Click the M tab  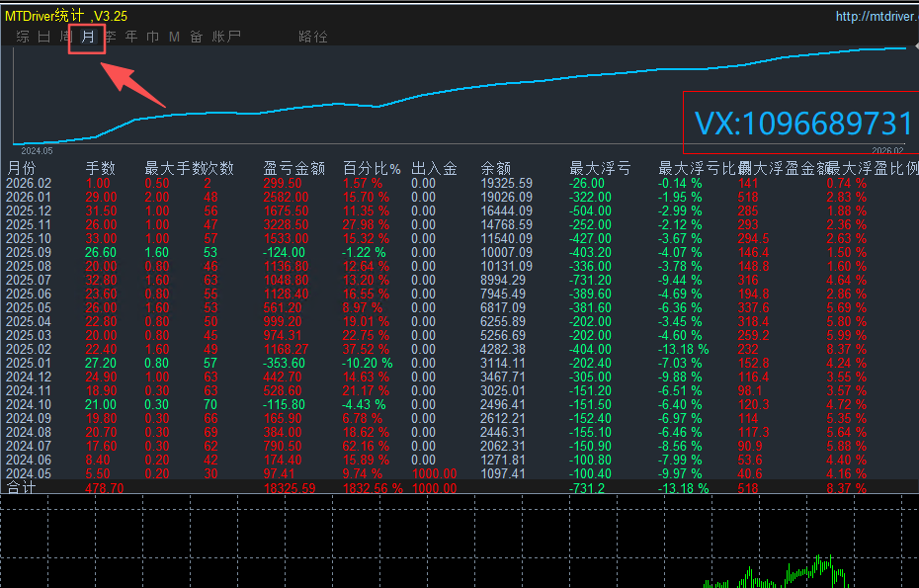(x=174, y=38)
